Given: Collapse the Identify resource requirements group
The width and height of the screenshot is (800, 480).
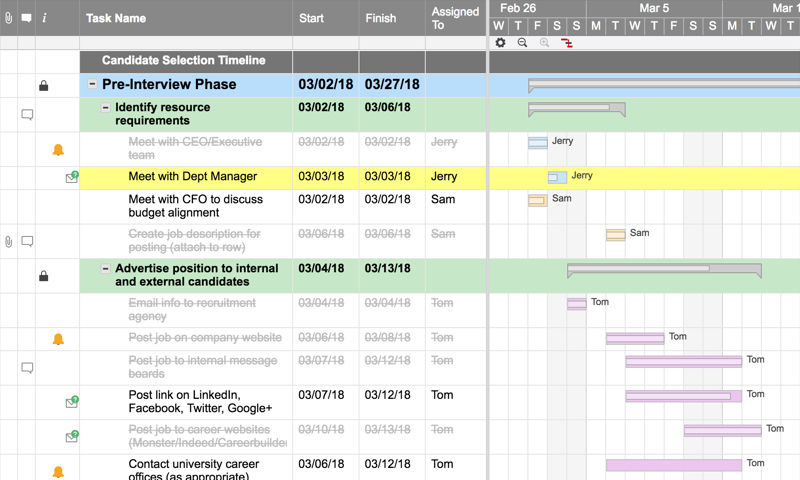Looking at the screenshot, I should pos(106,107).
